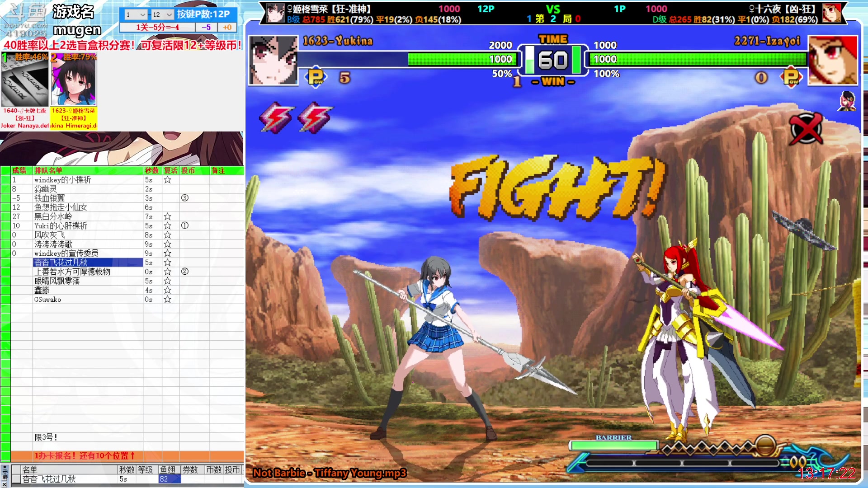Viewport: 868px width, 488px height.
Task: Click the 按键P数:12P label
Action: click(x=203, y=14)
